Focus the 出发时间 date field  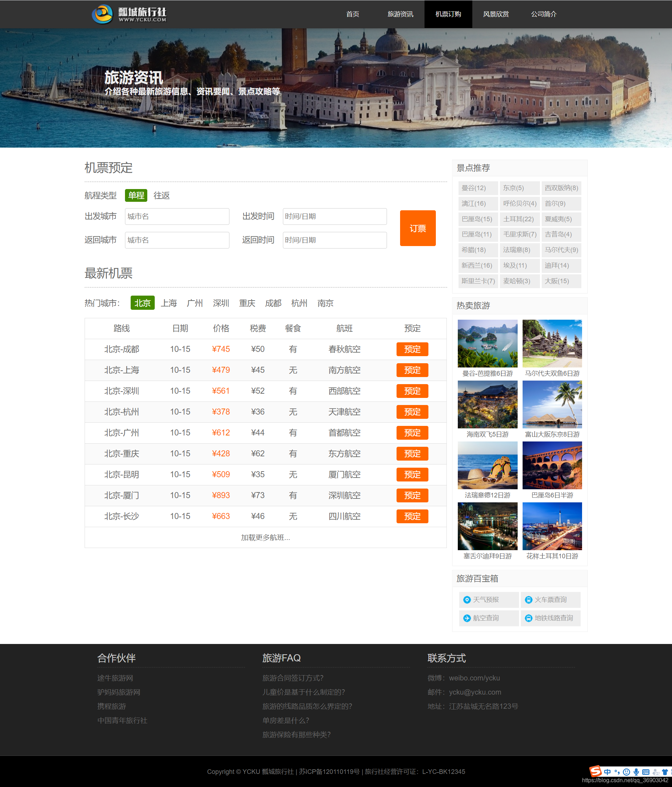pyautogui.click(x=335, y=216)
